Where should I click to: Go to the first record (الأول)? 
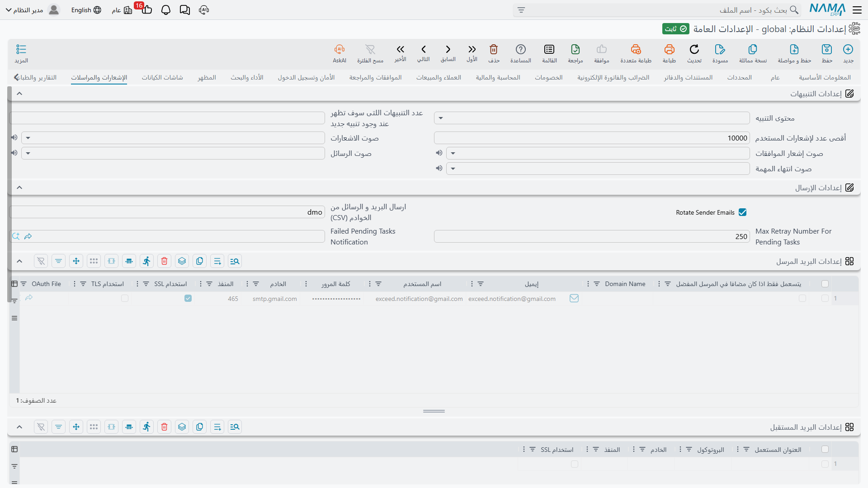pyautogui.click(x=472, y=49)
